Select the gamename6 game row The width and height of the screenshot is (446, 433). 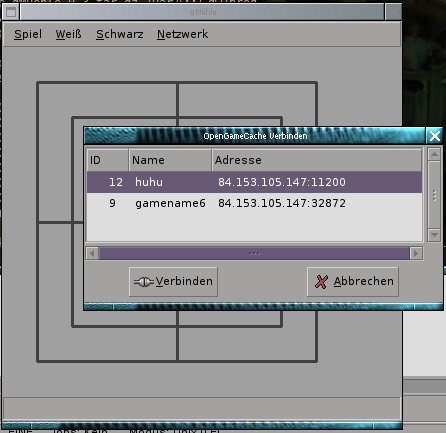point(254,203)
